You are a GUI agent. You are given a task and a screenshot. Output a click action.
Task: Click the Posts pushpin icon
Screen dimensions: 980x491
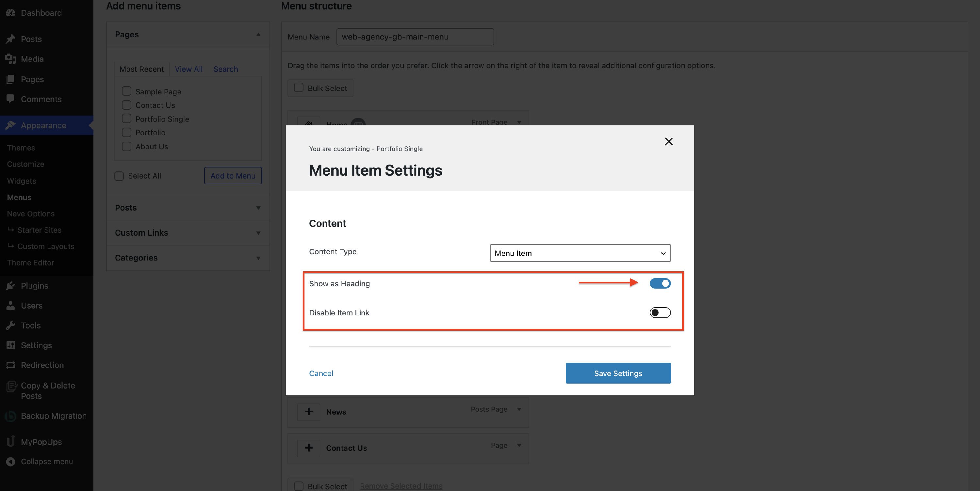[x=11, y=39]
